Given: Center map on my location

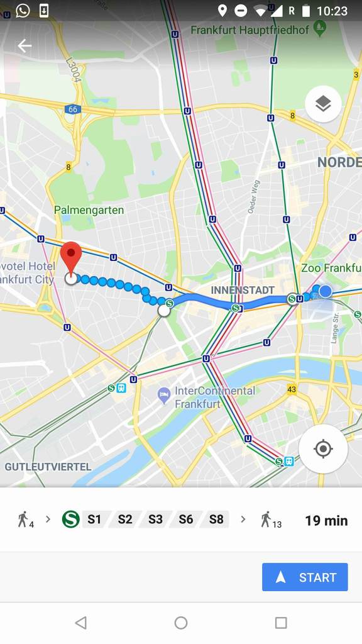Looking at the screenshot, I should (x=324, y=449).
